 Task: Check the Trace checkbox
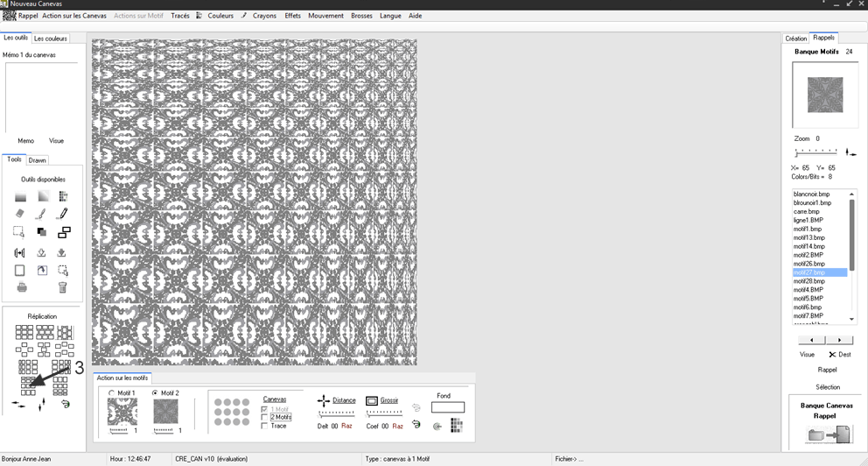tap(265, 426)
